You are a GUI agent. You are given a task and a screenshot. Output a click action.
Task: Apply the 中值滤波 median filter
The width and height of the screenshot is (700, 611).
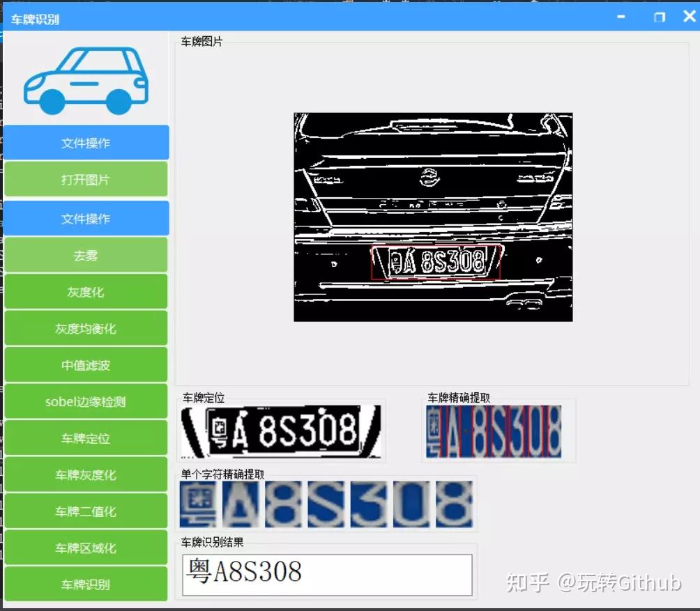coord(86,365)
